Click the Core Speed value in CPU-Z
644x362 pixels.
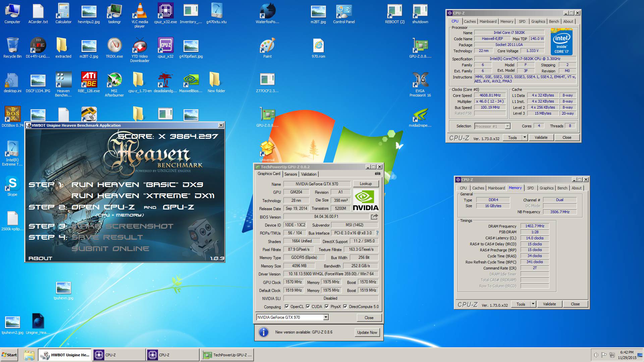tap(490, 95)
